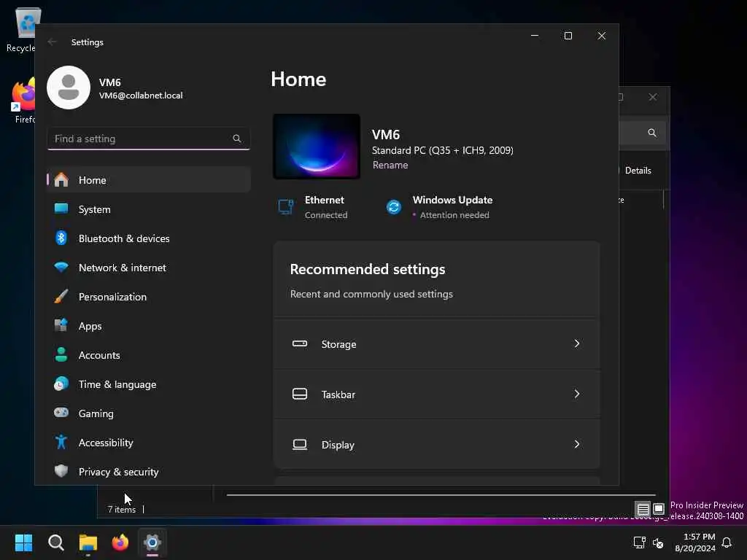Image resolution: width=747 pixels, height=560 pixels.
Task: Open the notification bell icon
Action: click(x=727, y=542)
